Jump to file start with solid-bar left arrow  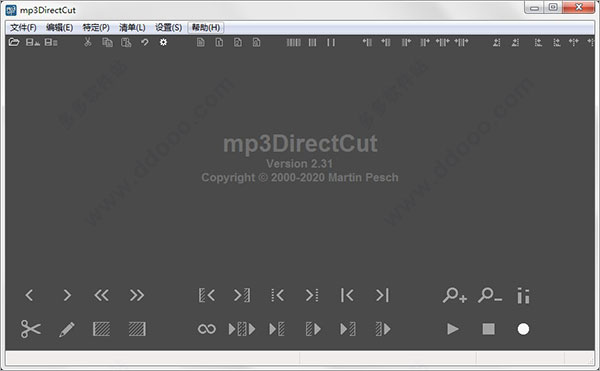[x=347, y=295]
